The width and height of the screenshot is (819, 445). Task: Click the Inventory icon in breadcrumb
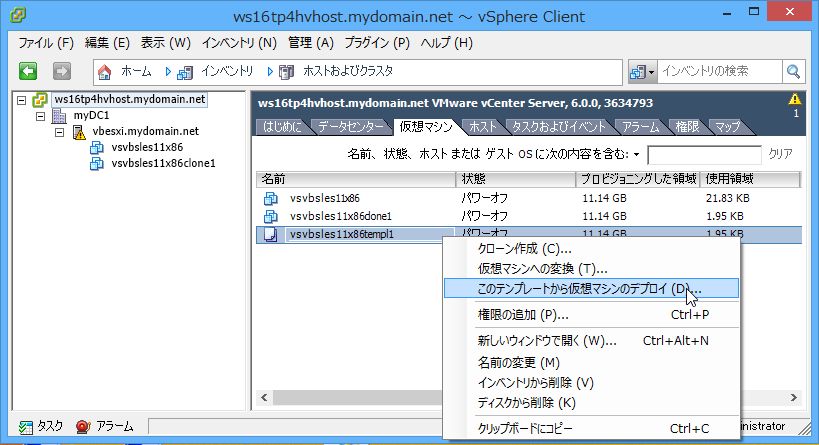(x=185, y=72)
